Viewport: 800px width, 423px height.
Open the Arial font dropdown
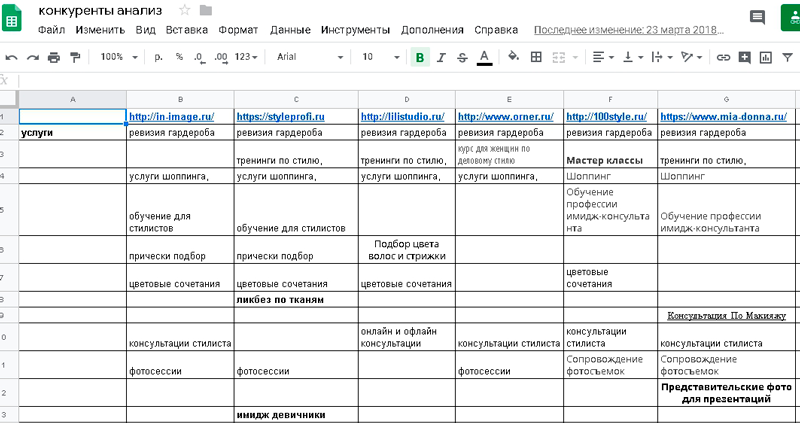pyautogui.click(x=310, y=57)
